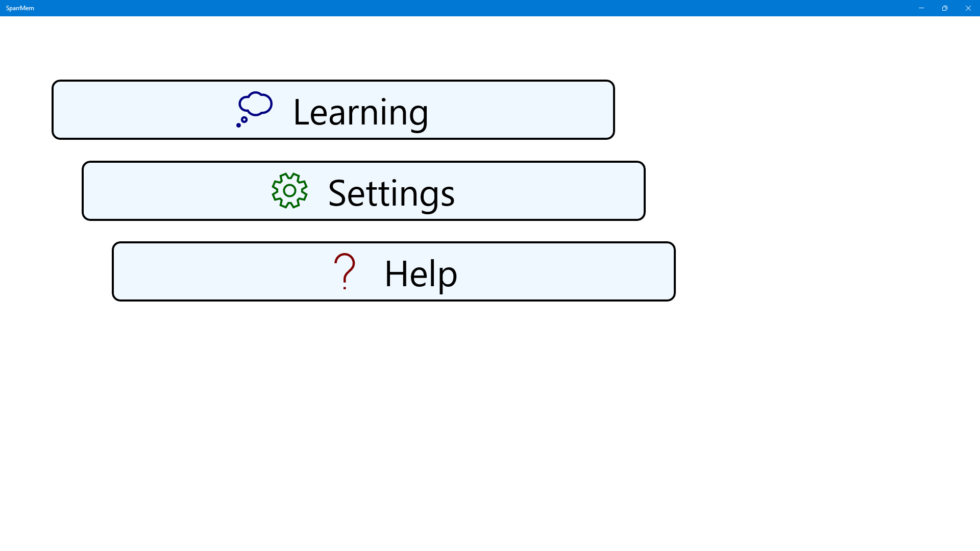Click empty space right of Settings label inside button

tap(551, 191)
